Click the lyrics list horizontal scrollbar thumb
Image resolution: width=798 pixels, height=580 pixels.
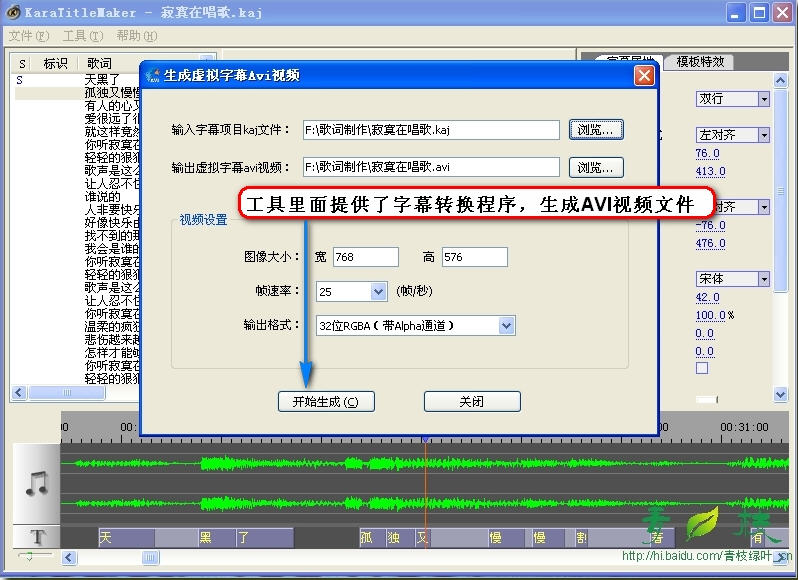point(67,392)
